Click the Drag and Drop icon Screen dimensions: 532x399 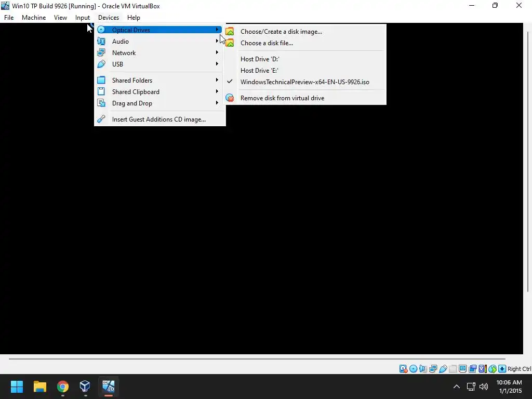(101, 103)
